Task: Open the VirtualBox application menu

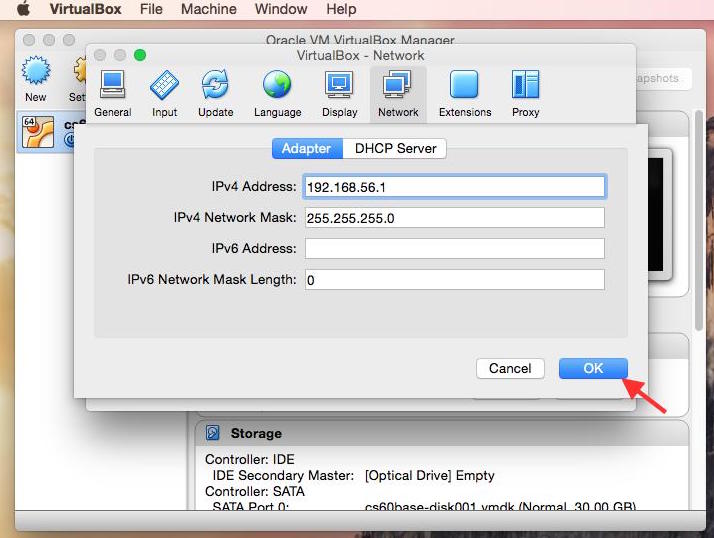Action: (x=85, y=9)
